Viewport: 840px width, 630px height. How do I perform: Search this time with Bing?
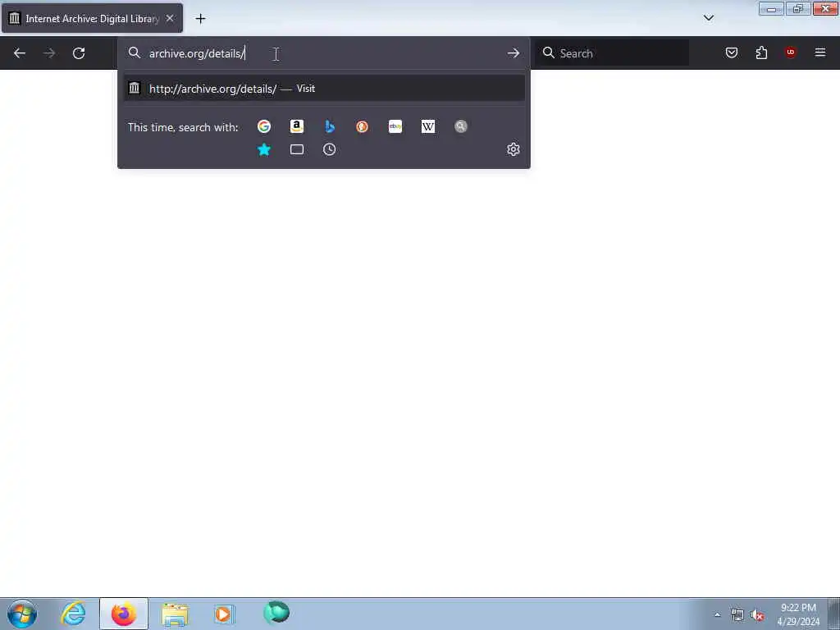(x=330, y=126)
